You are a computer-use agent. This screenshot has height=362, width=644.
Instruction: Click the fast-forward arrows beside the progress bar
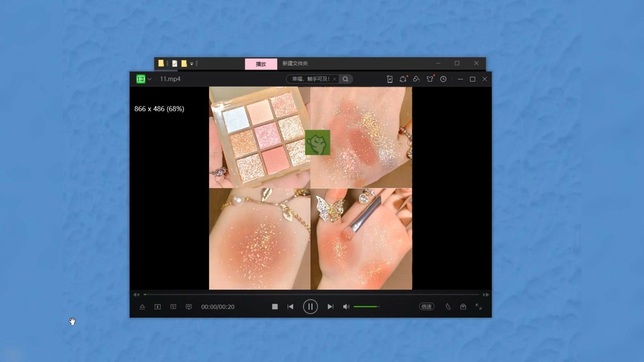(x=486, y=295)
